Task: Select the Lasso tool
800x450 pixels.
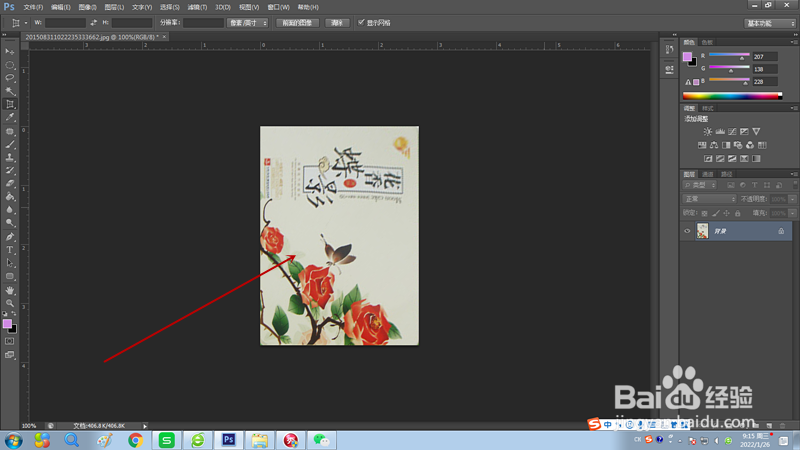Action: pos(10,78)
